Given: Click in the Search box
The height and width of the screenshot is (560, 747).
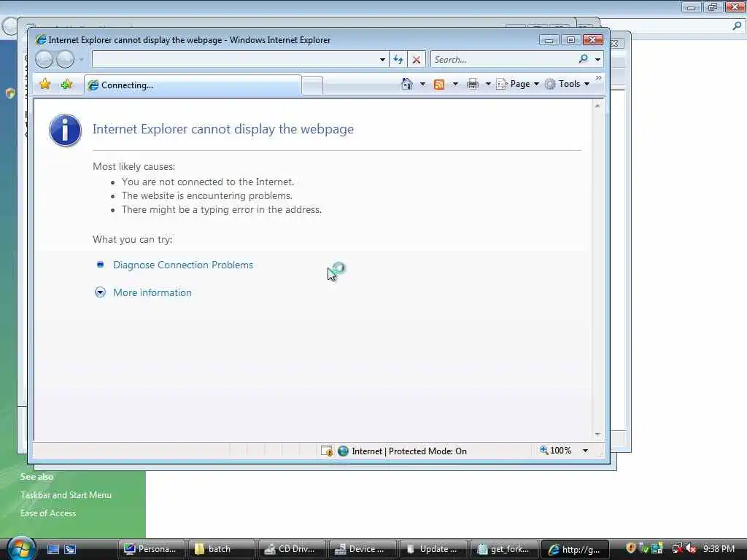Looking at the screenshot, I should [503, 60].
